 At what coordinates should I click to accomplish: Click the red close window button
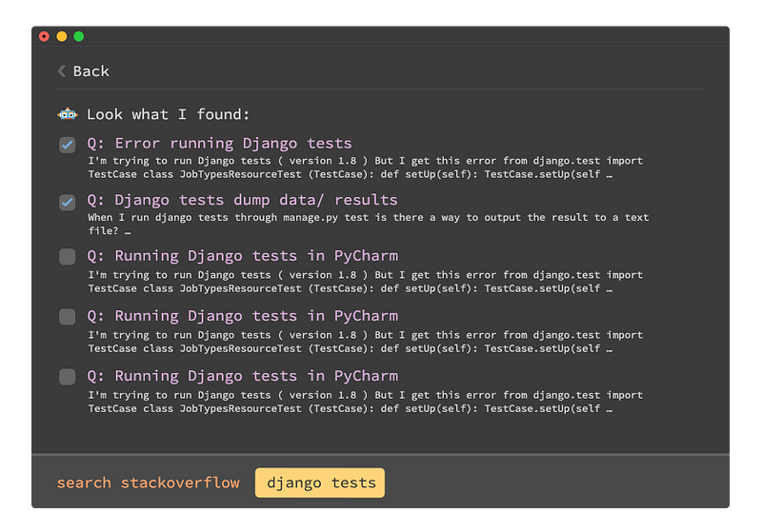(x=44, y=36)
